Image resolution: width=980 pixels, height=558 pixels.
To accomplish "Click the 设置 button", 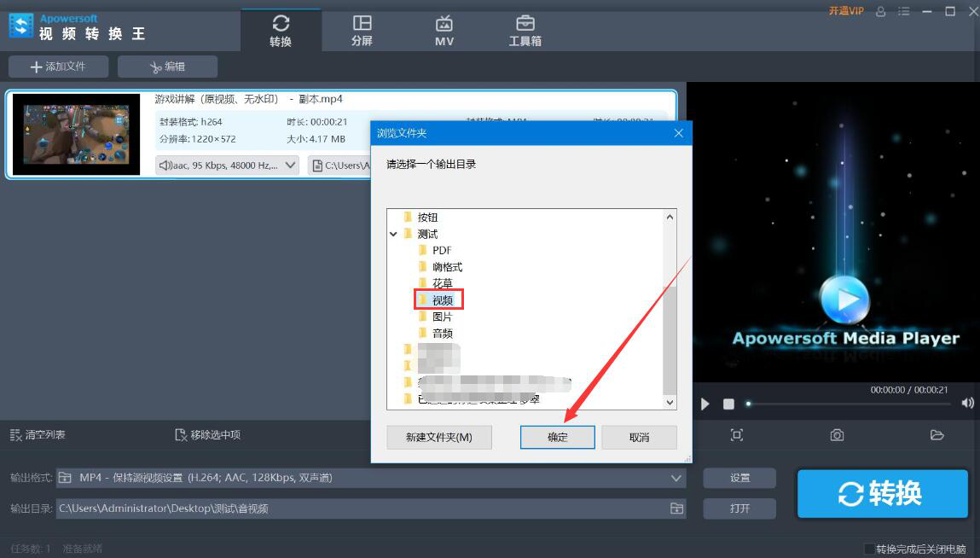I will click(739, 478).
